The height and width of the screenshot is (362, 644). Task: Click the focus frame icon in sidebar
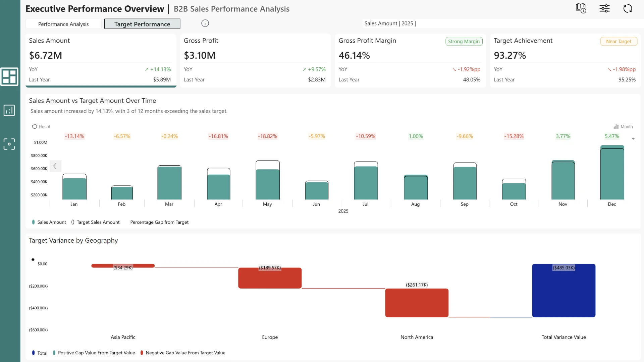click(x=9, y=144)
